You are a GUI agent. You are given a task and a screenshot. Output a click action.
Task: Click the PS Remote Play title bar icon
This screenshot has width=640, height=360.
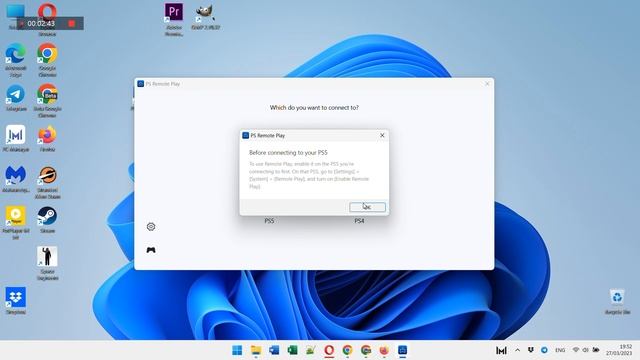(x=140, y=84)
